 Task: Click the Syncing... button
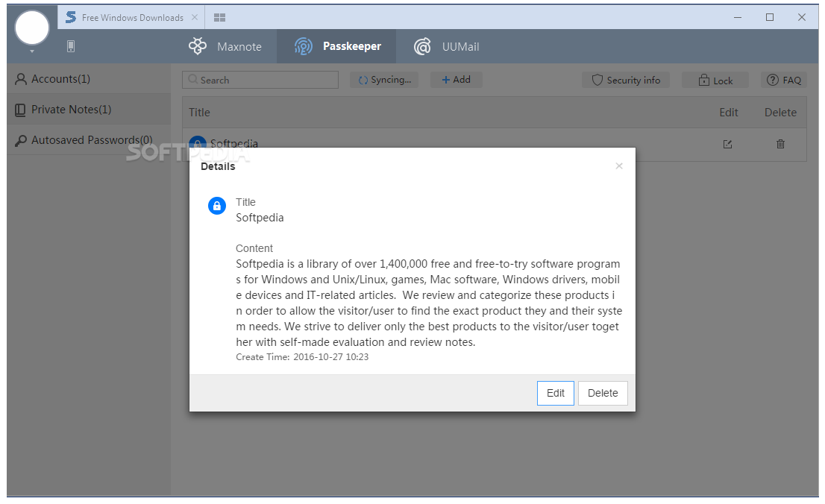pyautogui.click(x=384, y=80)
